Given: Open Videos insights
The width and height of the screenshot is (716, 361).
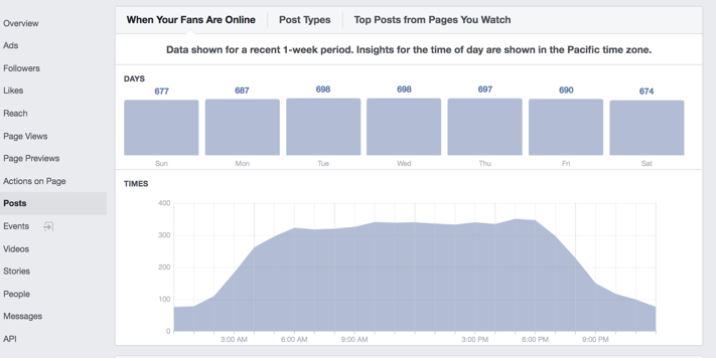Looking at the screenshot, I should coord(16,249).
